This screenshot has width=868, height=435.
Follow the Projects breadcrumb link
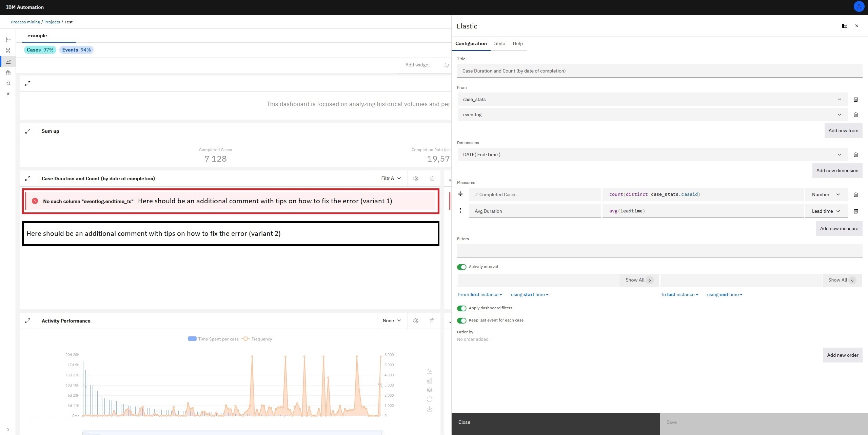coord(52,22)
